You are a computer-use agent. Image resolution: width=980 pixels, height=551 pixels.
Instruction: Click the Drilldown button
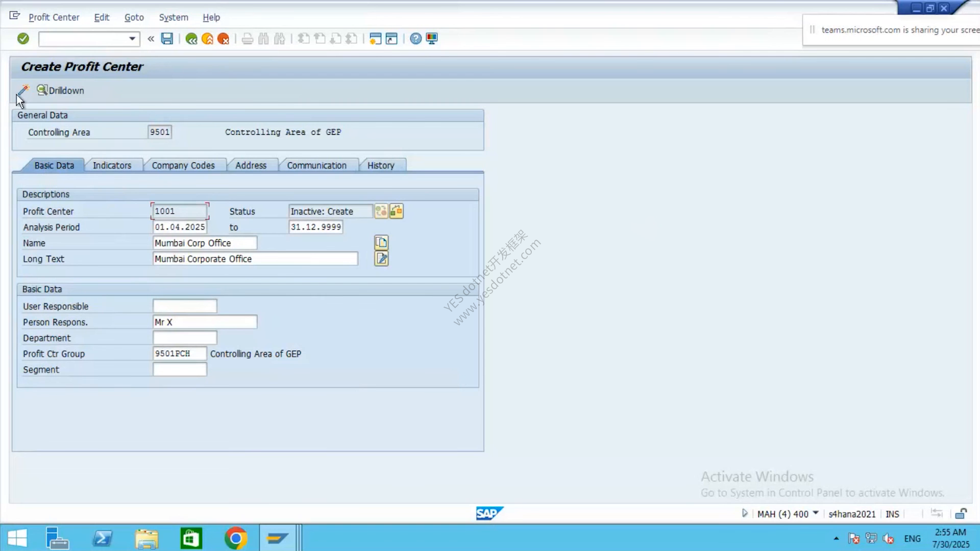pos(60,90)
